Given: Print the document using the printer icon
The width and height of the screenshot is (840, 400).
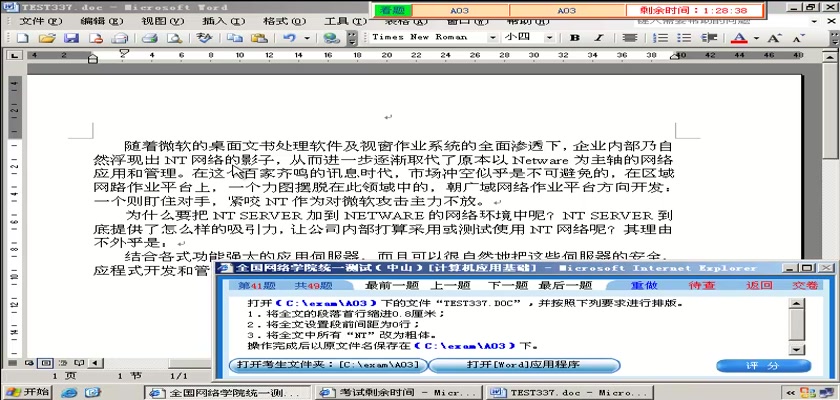Looking at the screenshot, I should click(149, 37).
